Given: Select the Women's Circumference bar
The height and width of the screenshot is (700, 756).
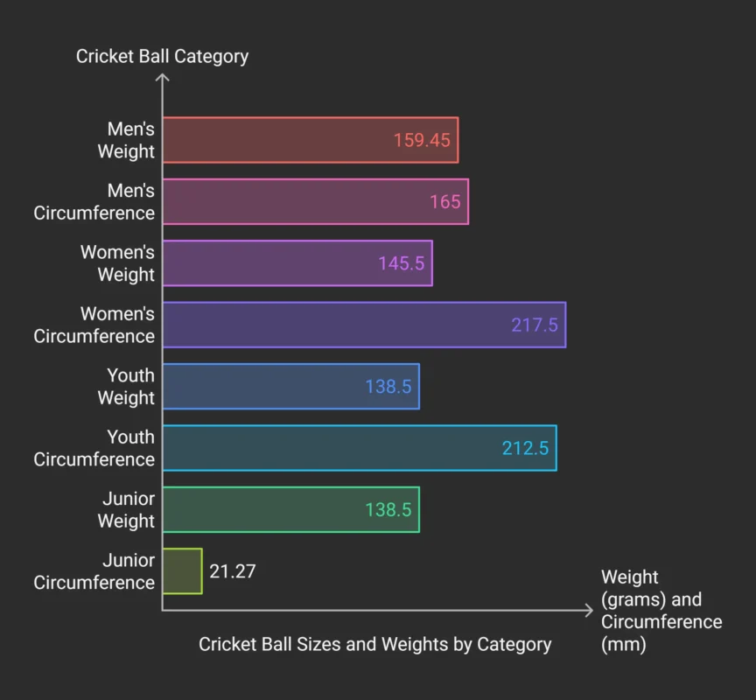Looking at the screenshot, I should 332,325.
